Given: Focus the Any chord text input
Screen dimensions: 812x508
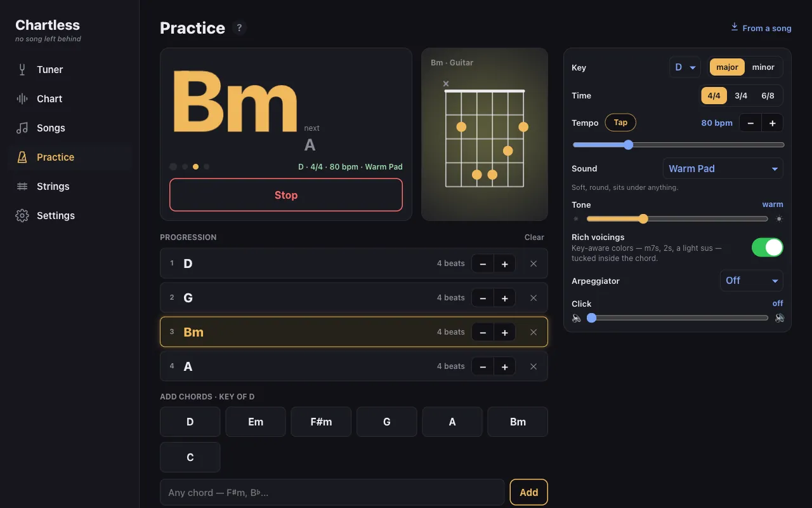Looking at the screenshot, I should pos(332,492).
